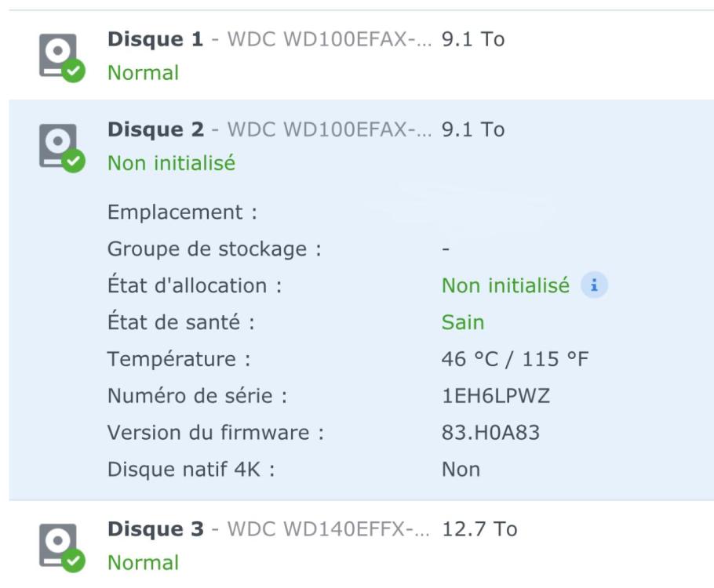Click the Non initialisé status under Disque 2
714x588 pixels.
click(x=171, y=163)
